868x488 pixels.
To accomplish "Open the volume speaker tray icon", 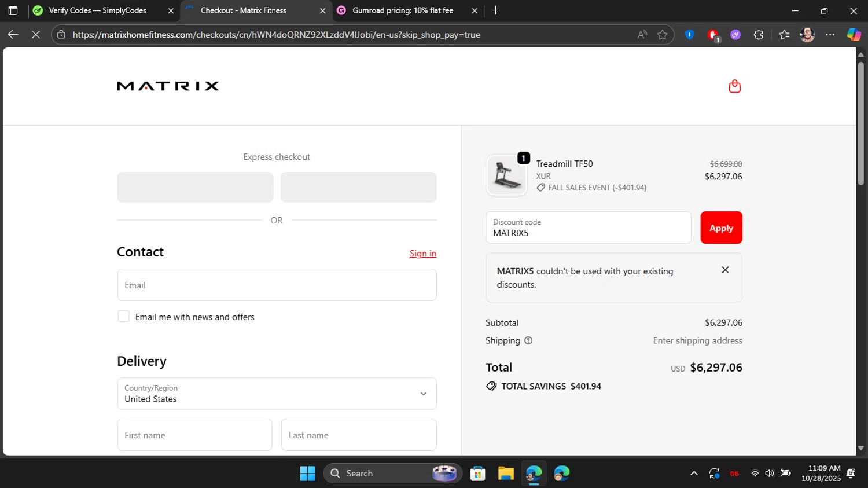I will coord(769,474).
